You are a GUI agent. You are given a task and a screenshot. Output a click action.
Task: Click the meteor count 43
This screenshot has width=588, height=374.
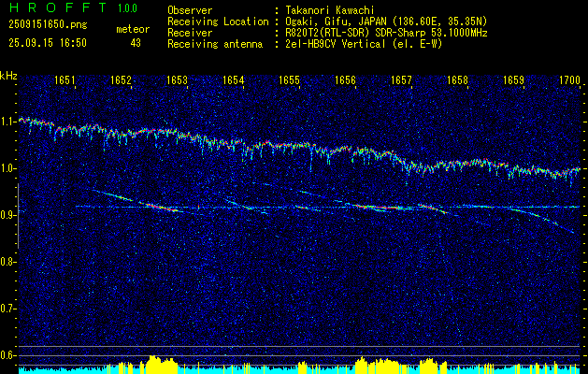[136, 43]
